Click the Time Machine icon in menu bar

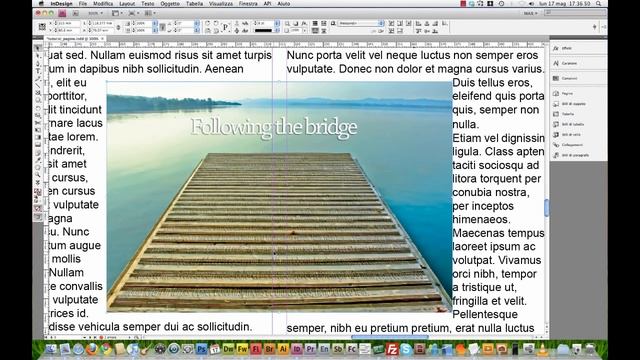[501, 4]
